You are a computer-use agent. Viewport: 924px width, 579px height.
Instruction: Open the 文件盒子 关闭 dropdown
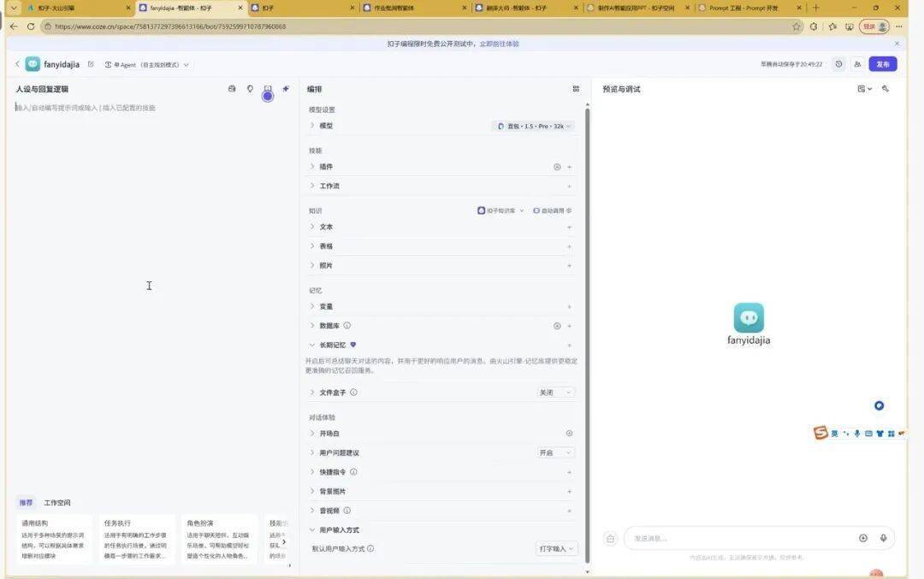click(554, 393)
